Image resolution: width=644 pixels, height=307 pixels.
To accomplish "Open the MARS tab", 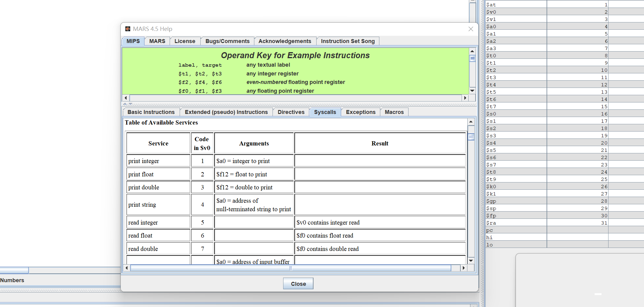I will pos(157,41).
